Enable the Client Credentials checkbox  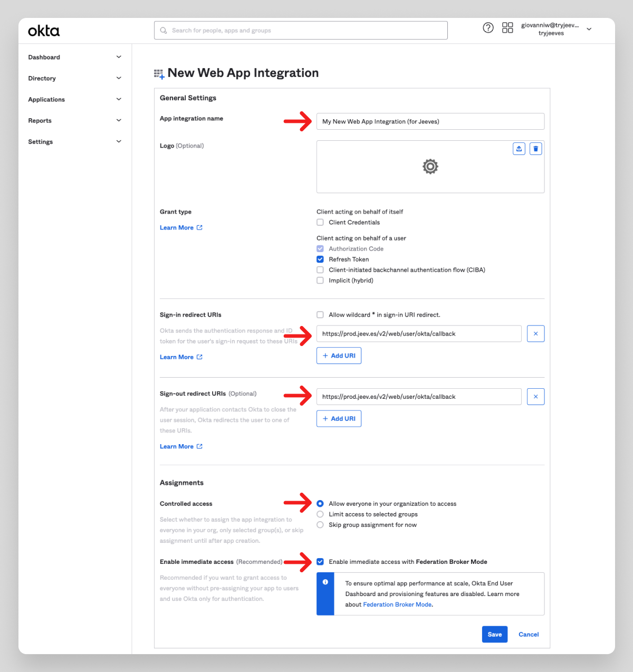(320, 223)
